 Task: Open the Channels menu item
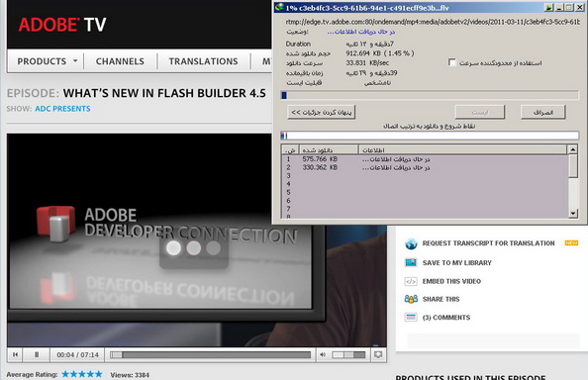tap(120, 61)
